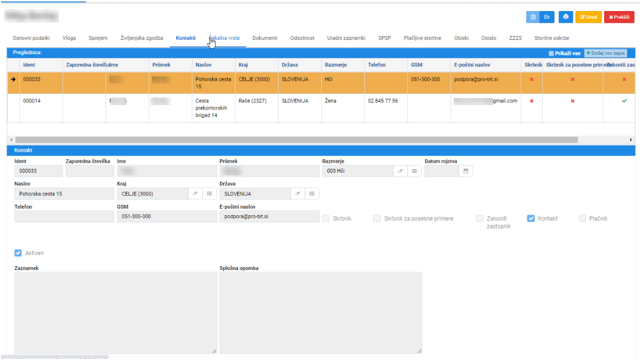Screen dimensions: 644x363
Task: Click the Splošna opomba text area
Action: tap(321, 313)
